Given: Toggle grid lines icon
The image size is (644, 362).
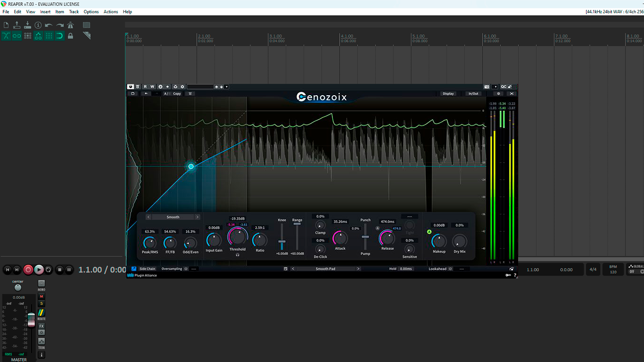Looking at the screenshot, I should [x=49, y=36].
